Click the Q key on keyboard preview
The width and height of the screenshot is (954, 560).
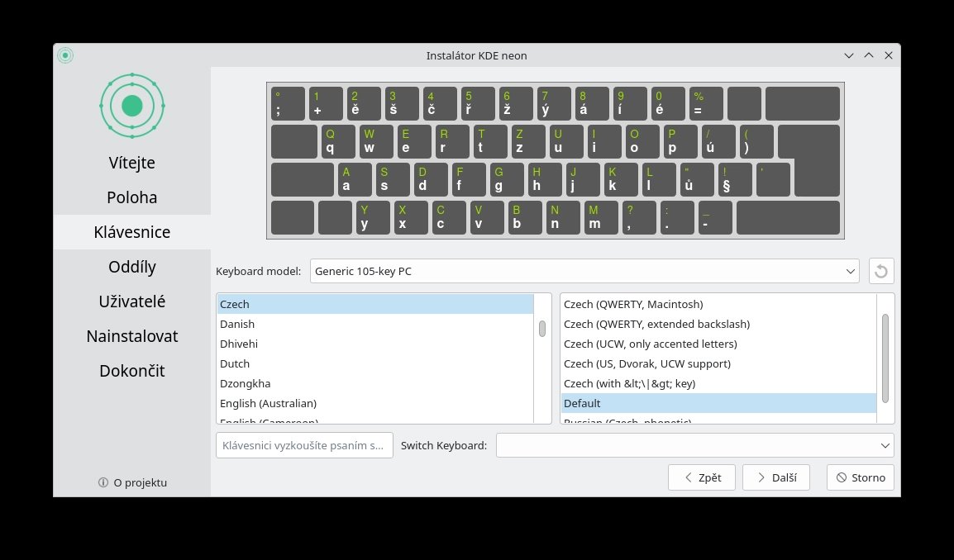[x=338, y=142]
